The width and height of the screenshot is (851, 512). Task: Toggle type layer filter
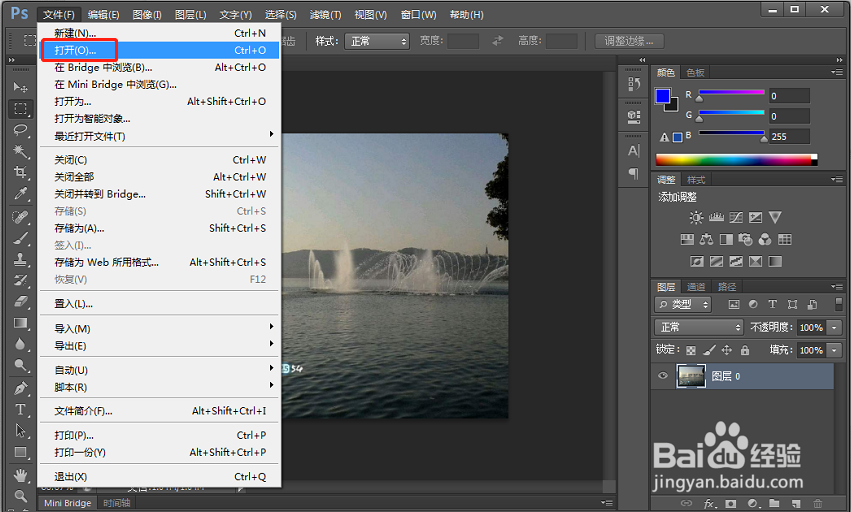[773, 305]
